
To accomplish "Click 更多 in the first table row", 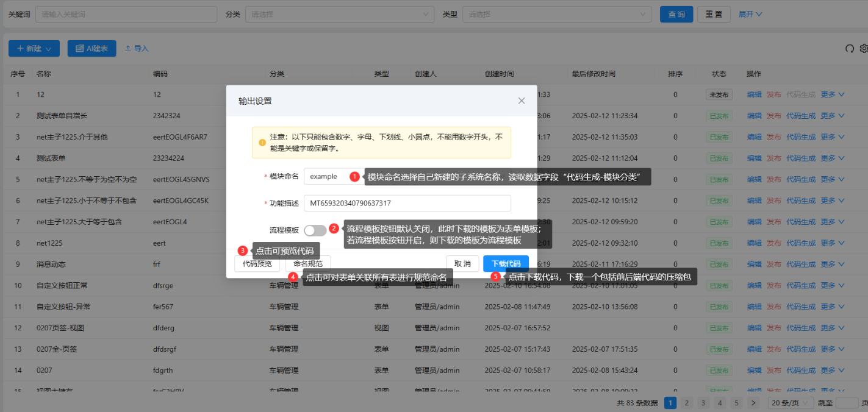I will (832, 94).
